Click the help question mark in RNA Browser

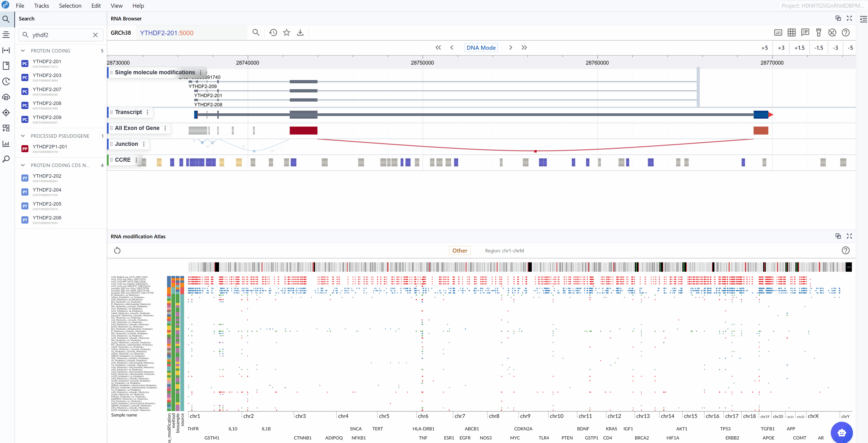(845, 33)
